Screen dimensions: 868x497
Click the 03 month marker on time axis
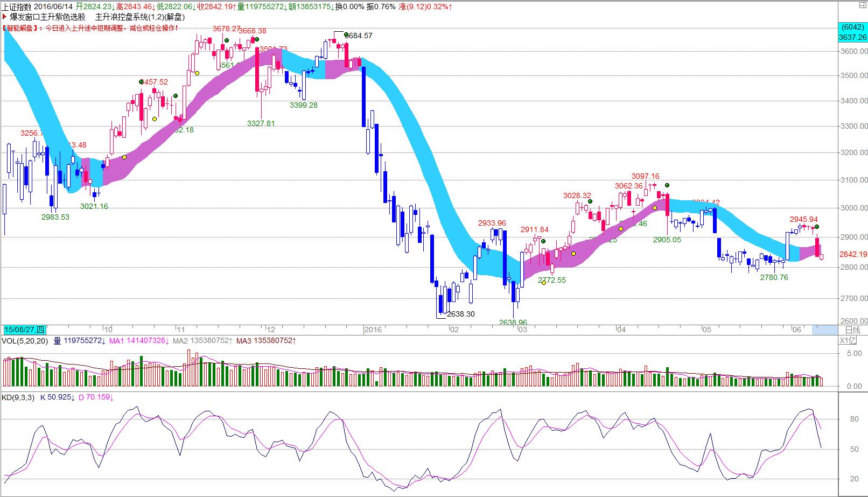point(522,330)
